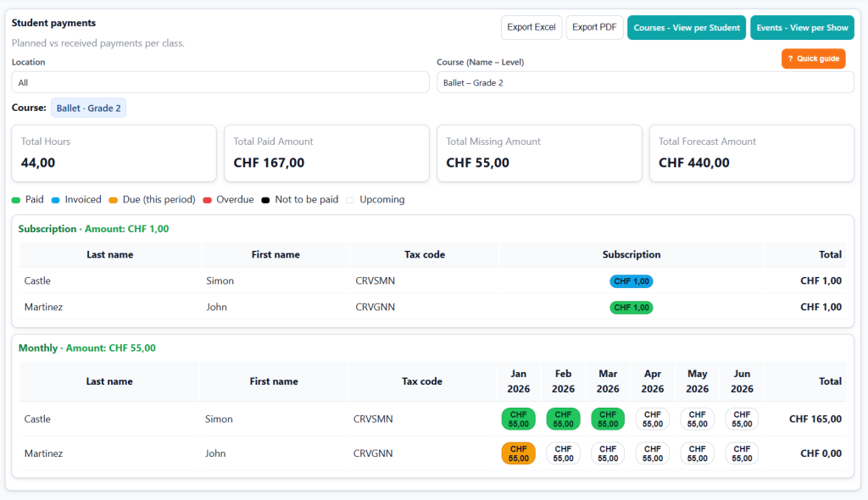Click Martinez's Jun 2026 upcoming payment chip
868x500 pixels.
pos(741,453)
